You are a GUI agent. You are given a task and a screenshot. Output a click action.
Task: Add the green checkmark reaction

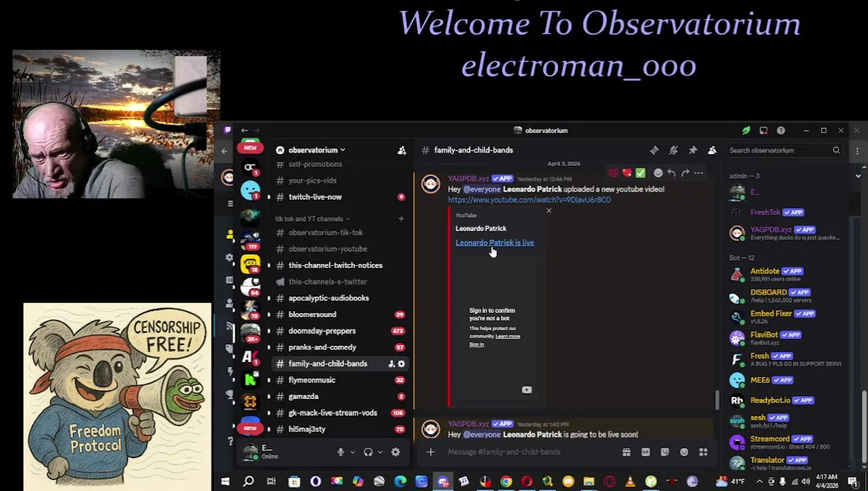[640, 173]
